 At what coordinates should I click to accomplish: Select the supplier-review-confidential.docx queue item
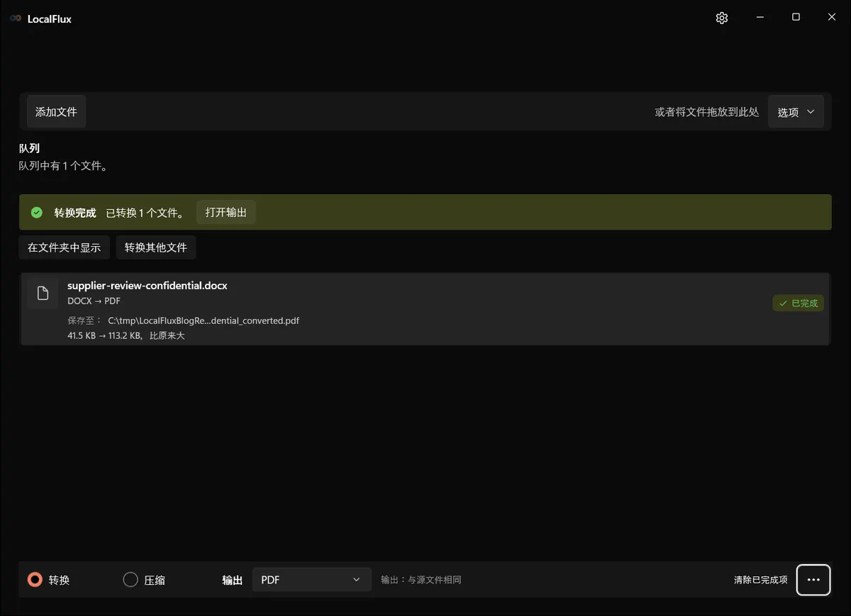(x=425, y=309)
